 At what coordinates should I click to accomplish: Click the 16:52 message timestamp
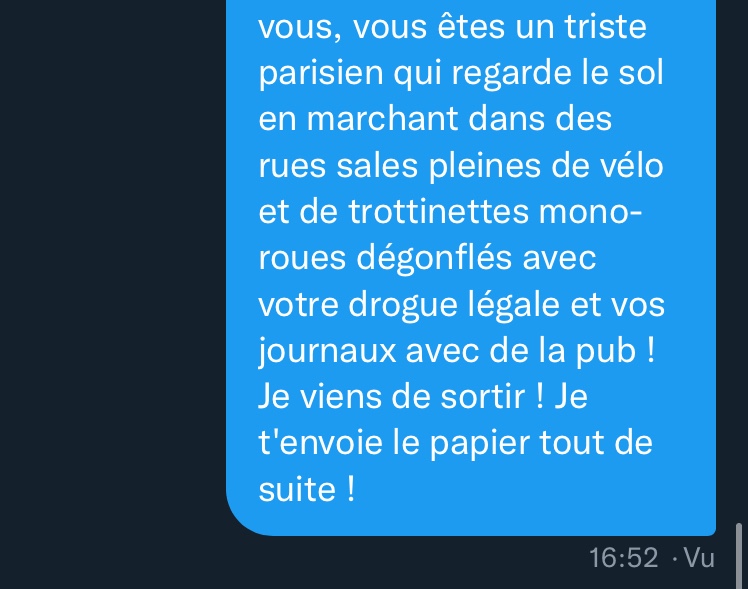pyautogui.click(x=623, y=558)
